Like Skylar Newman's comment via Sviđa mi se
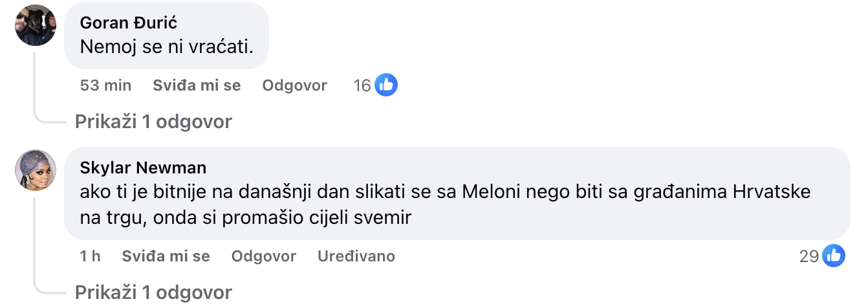Viewport: 868px width, 308px height. (166, 256)
